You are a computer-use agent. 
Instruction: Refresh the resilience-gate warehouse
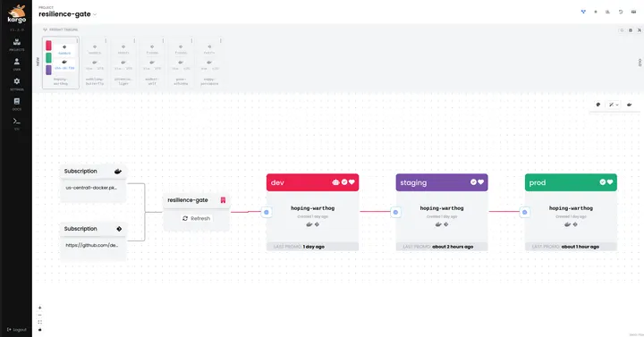coord(196,218)
